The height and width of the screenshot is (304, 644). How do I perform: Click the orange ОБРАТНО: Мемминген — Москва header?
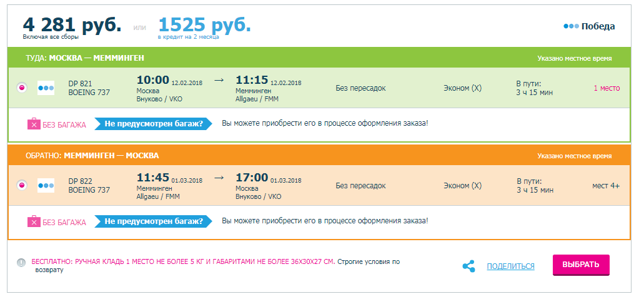pos(92,156)
